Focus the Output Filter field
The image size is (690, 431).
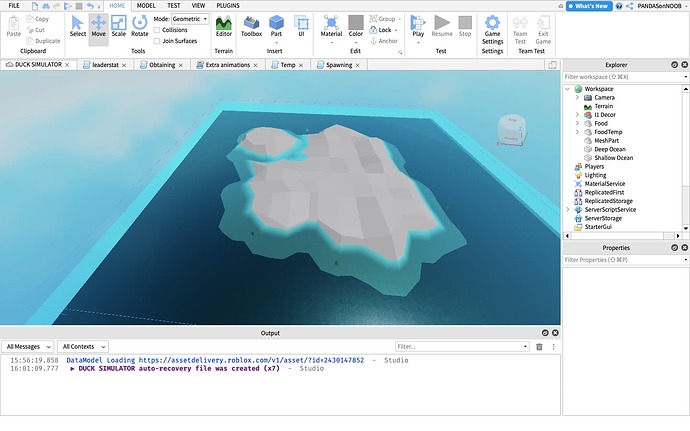tap(461, 346)
